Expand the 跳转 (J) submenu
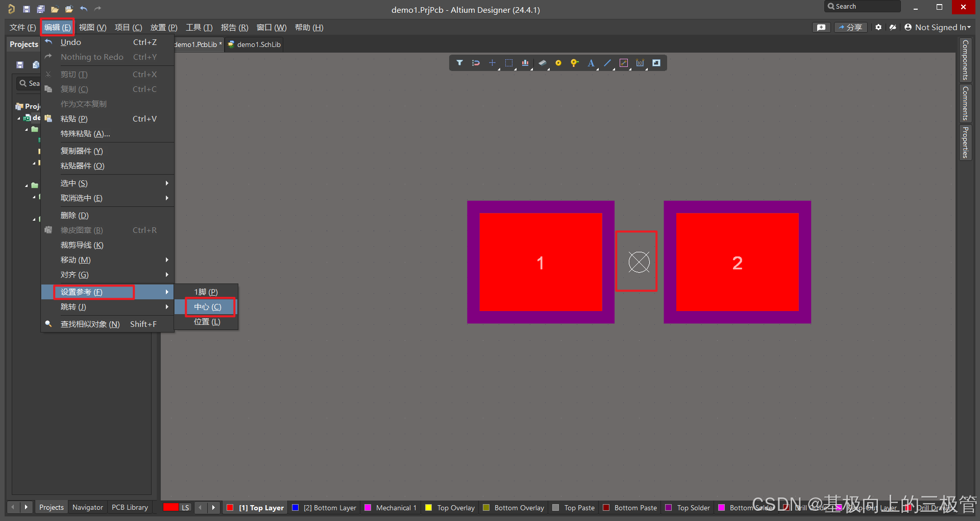Viewport: 980px width, 521px height. [108, 306]
